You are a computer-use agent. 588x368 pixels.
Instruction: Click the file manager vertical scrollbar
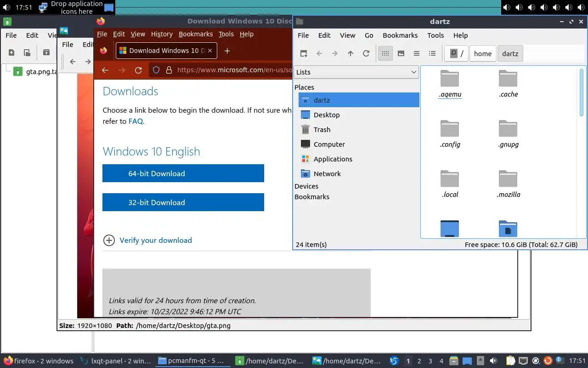coord(582,92)
